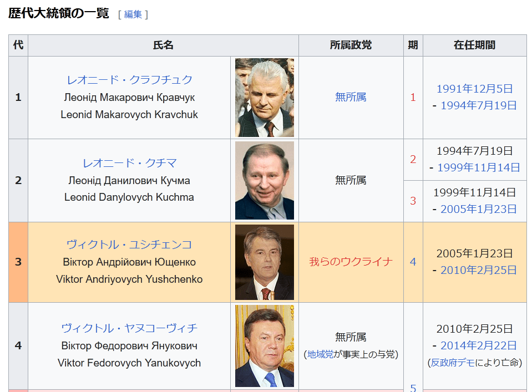This screenshot has width=532, height=392.
Task: Click Viktor Yushchenko's portrait image
Action: tap(264, 262)
